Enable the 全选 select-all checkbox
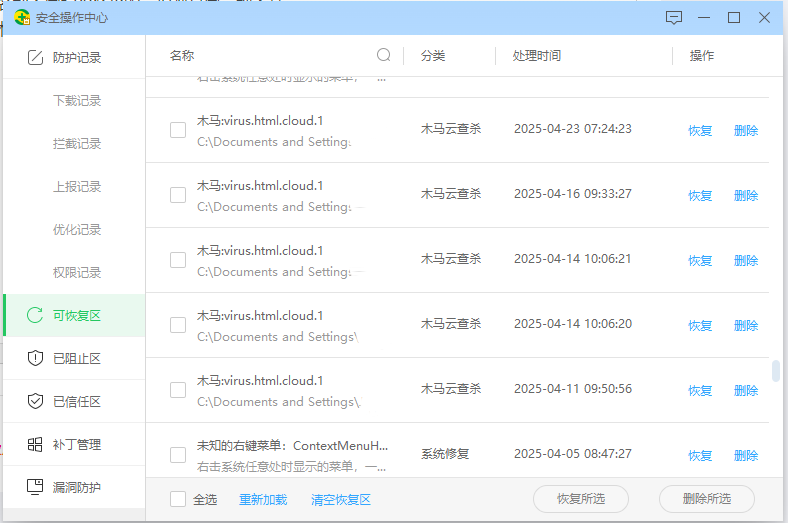788x523 pixels. tap(178, 499)
